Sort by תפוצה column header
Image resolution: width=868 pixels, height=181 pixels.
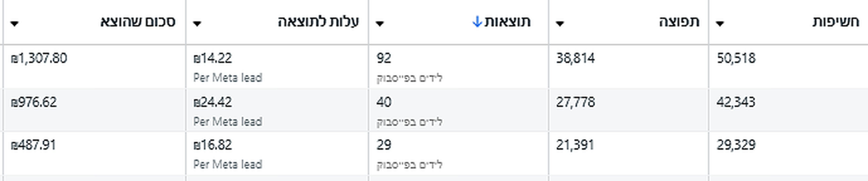tap(679, 22)
